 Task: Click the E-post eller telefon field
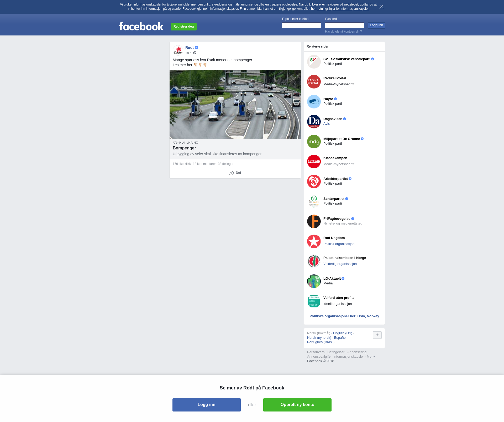pyautogui.click(x=302, y=25)
